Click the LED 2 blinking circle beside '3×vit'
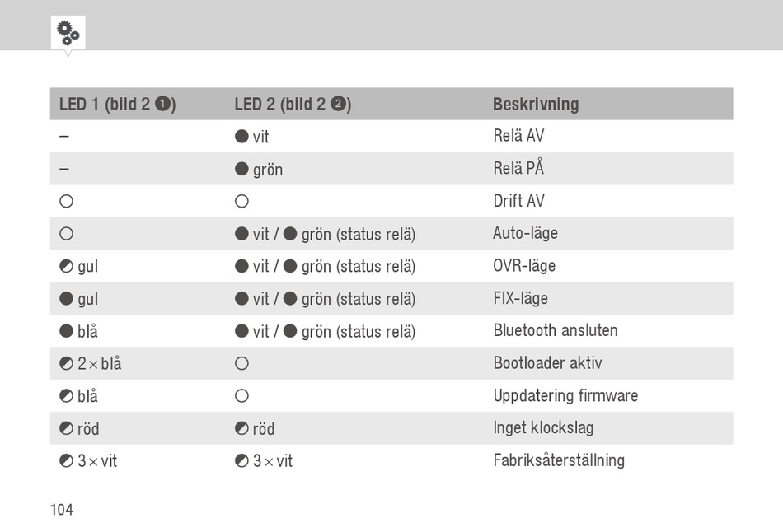 point(241,460)
